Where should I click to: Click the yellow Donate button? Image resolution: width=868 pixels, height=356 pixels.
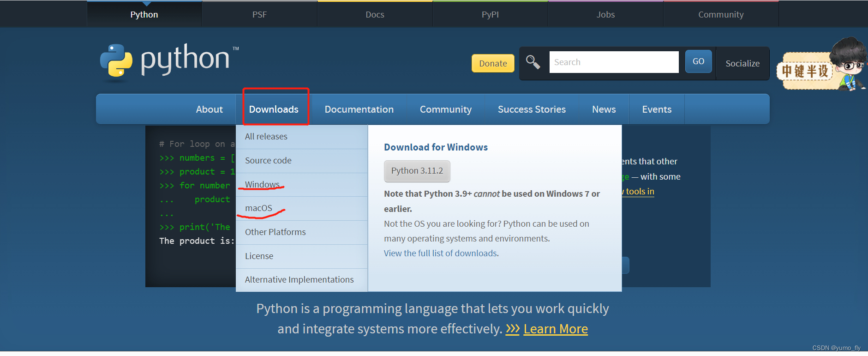(493, 63)
